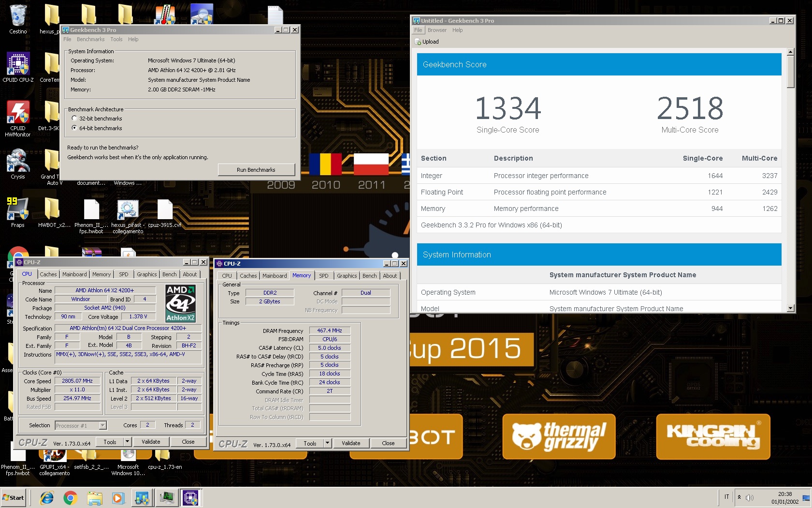Click the Upload icon in Geekbench results
The image size is (812, 508).
(419, 42)
